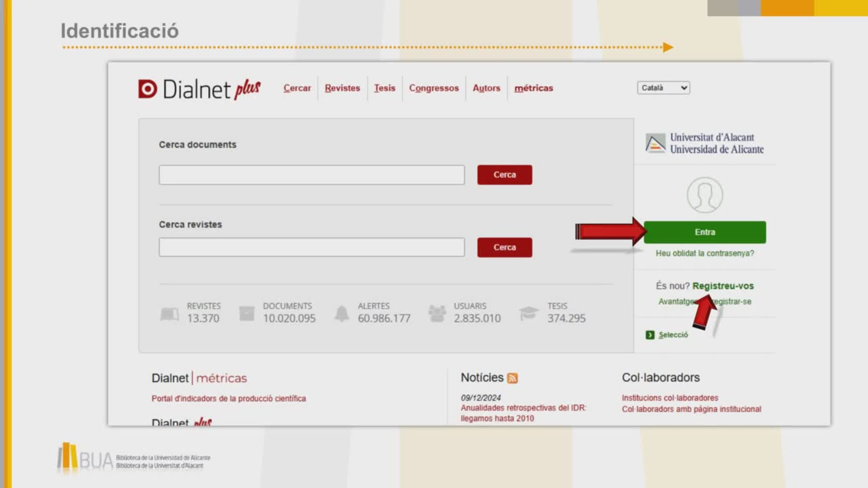The image size is (868, 488).
Task: Open the Català language dropdown
Action: point(663,88)
